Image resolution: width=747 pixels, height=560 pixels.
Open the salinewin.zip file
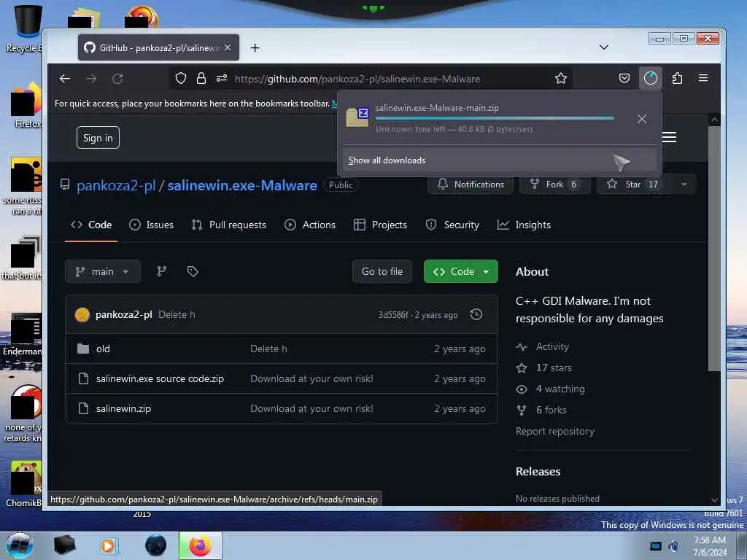tap(123, 408)
